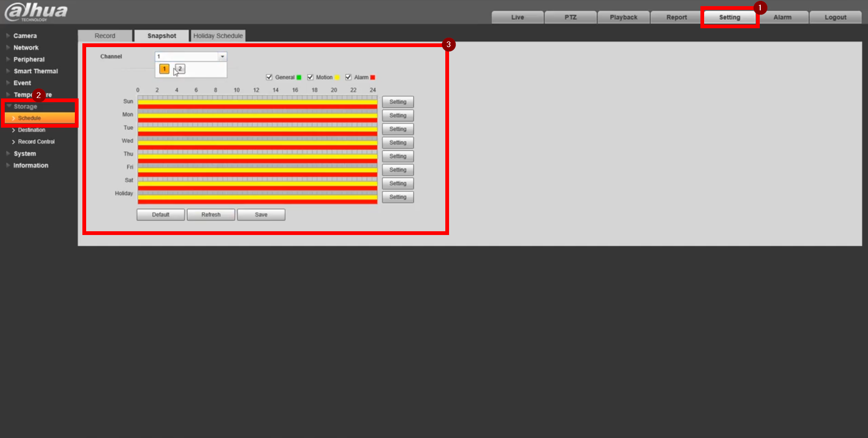Toggle the General checkbox
This screenshot has width=868, height=438.
click(x=269, y=77)
